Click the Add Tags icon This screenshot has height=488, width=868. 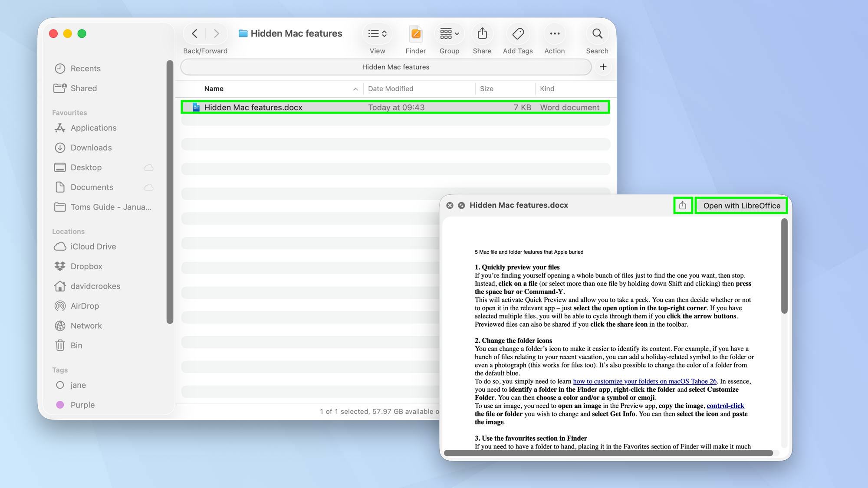point(517,33)
